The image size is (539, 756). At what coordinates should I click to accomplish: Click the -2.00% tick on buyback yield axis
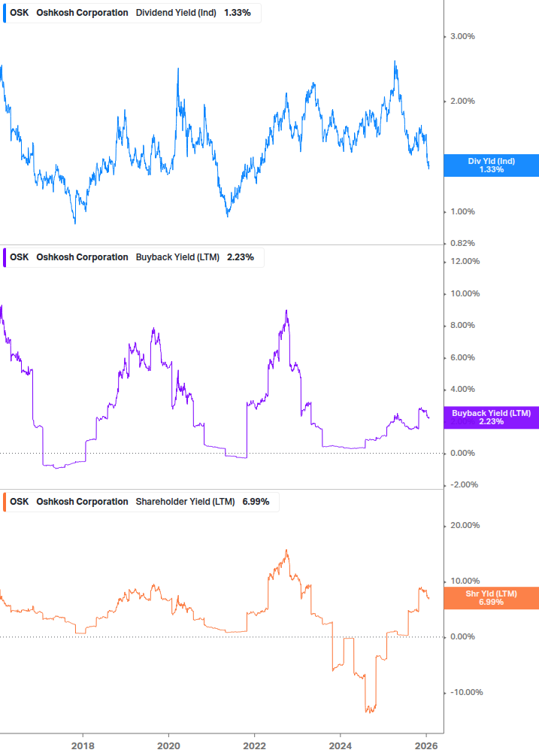click(464, 485)
